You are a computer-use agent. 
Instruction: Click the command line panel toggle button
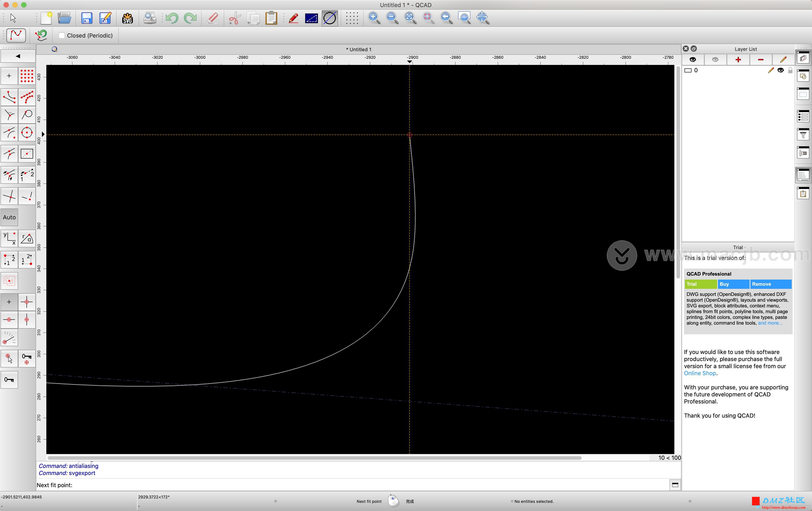pyautogui.click(x=675, y=485)
